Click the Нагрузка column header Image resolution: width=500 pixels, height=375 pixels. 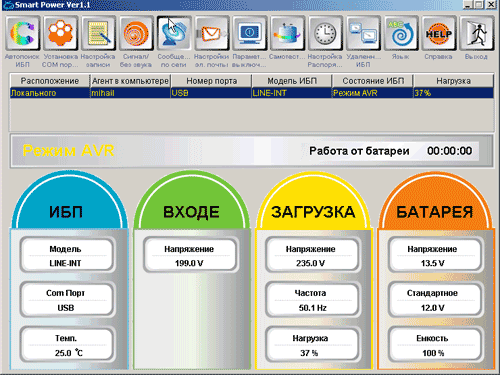(x=453, y=81)
